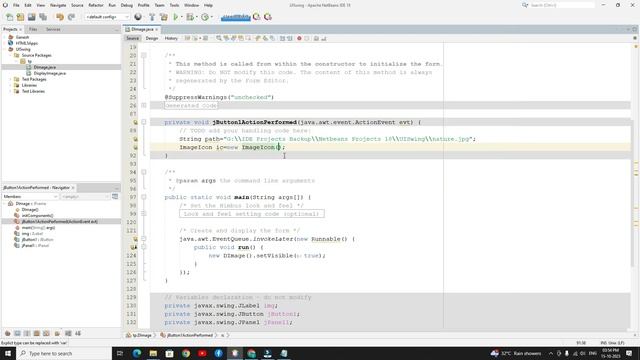Click the memory usage bar in toolbar
640x360 pixels.
point(236,17)
